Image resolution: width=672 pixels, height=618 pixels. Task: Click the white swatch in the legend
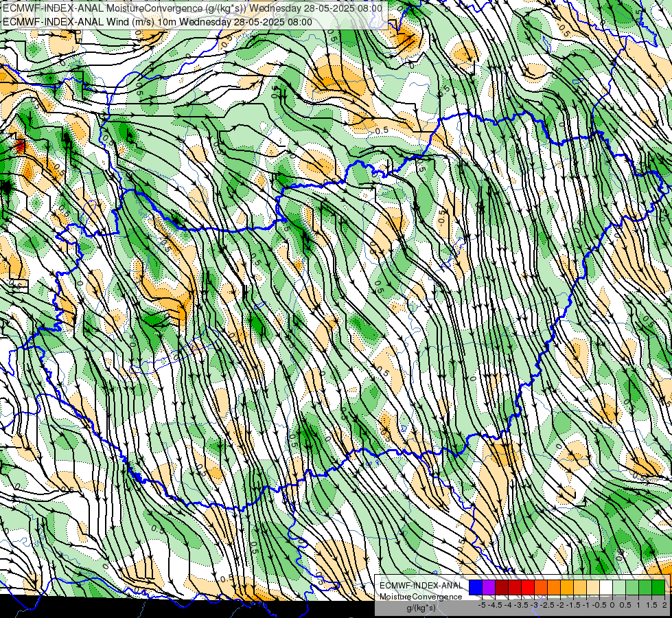click(606, 588)
